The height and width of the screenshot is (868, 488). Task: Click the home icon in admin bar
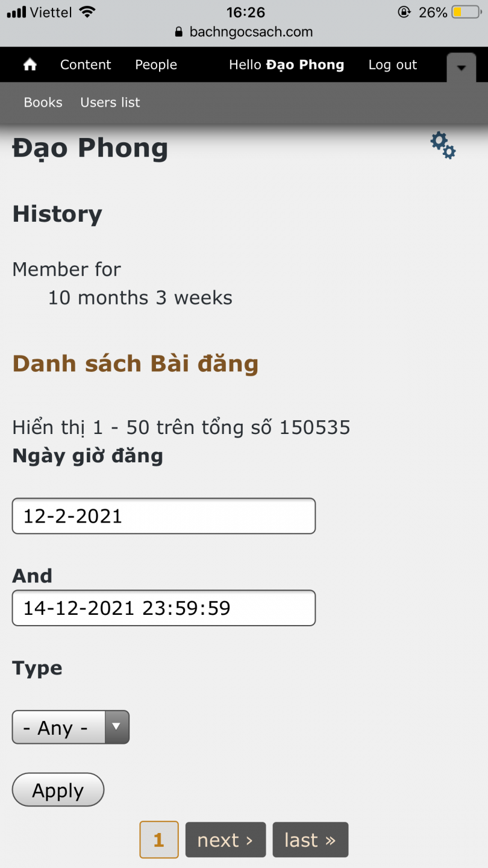pyautogui.click(x=30, y=65)
